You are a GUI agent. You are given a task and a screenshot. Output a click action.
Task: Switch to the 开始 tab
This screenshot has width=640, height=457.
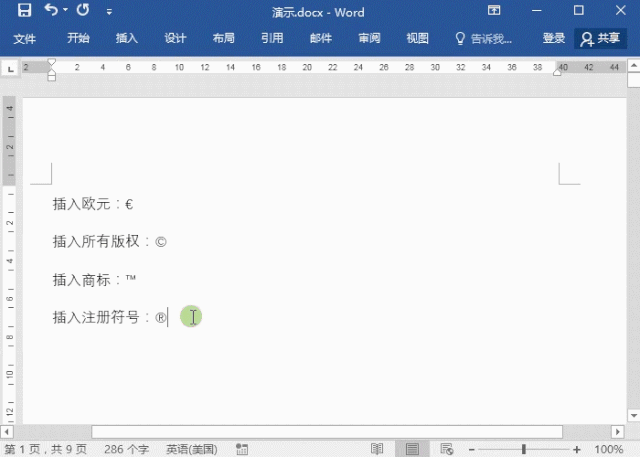click(x=78, y=38)
